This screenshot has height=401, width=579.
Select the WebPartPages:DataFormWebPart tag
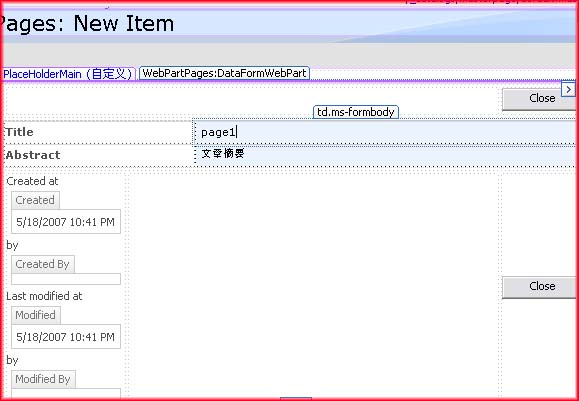point(224,73)
